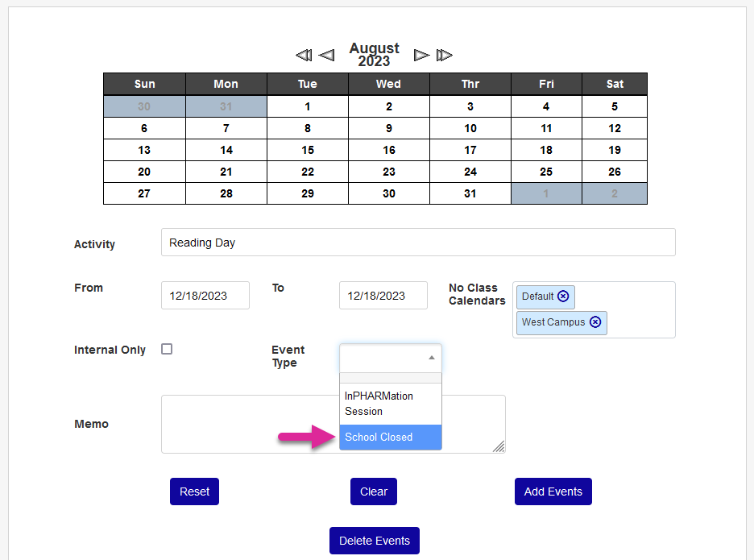Click the Delete Events button
The image size is (754, 560).
click(x=375, y=541)
